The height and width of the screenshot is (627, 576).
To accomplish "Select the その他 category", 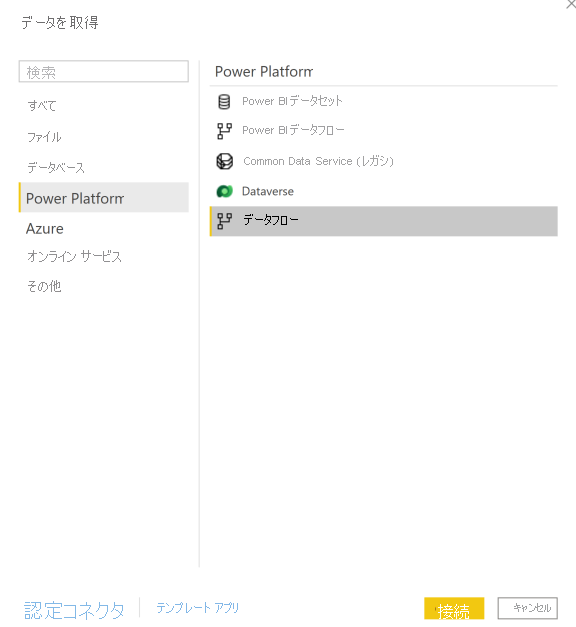I will pos(44,286).
